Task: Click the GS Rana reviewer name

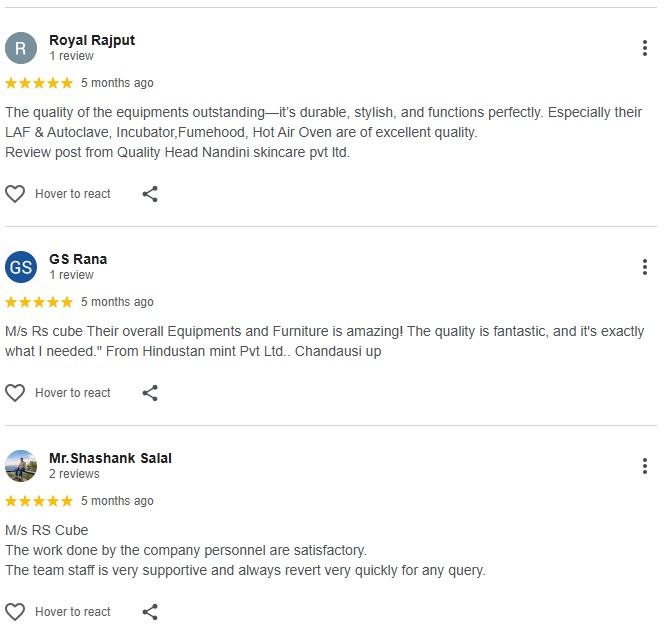Action: point(78,259)
